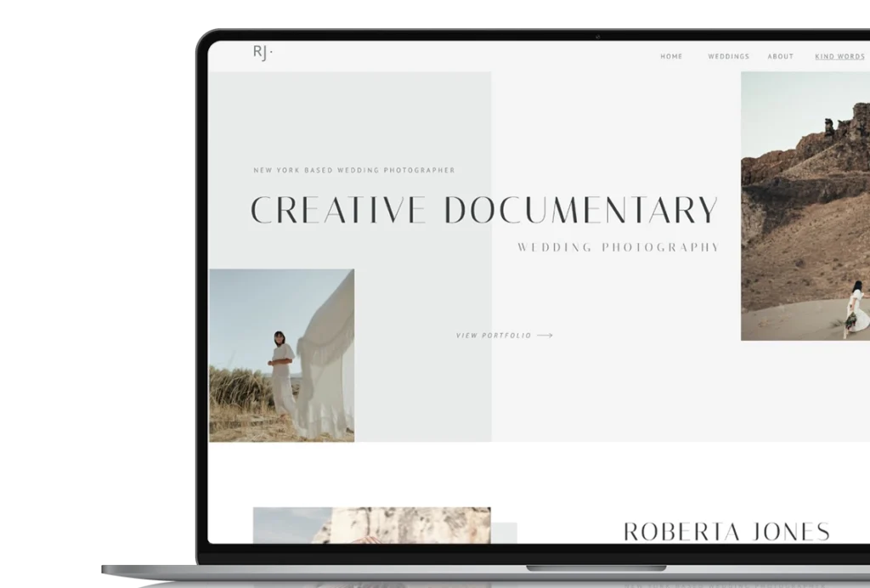Click the arrow icon beside View Portfolio
The image size is (870, 588).
[x=545, y=336]
